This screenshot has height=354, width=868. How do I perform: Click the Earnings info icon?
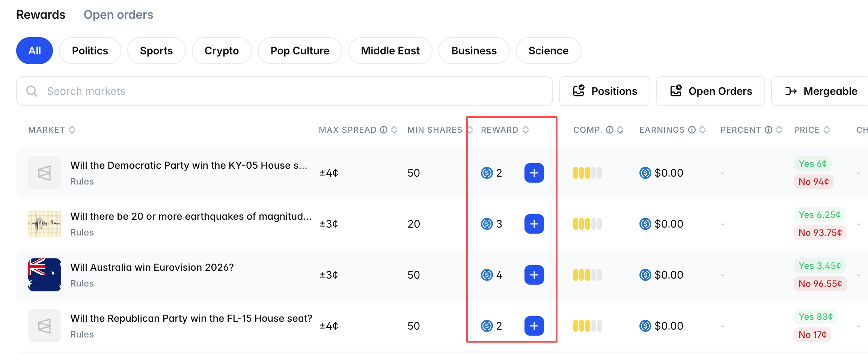click(692, 130)
